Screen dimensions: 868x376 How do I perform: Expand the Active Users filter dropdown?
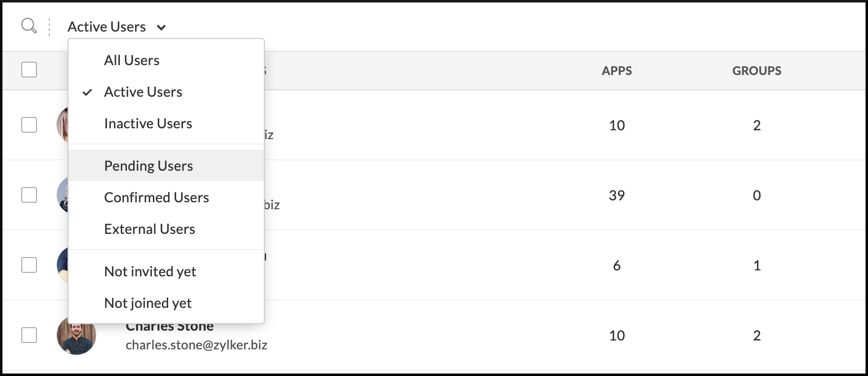click(116, 27)
